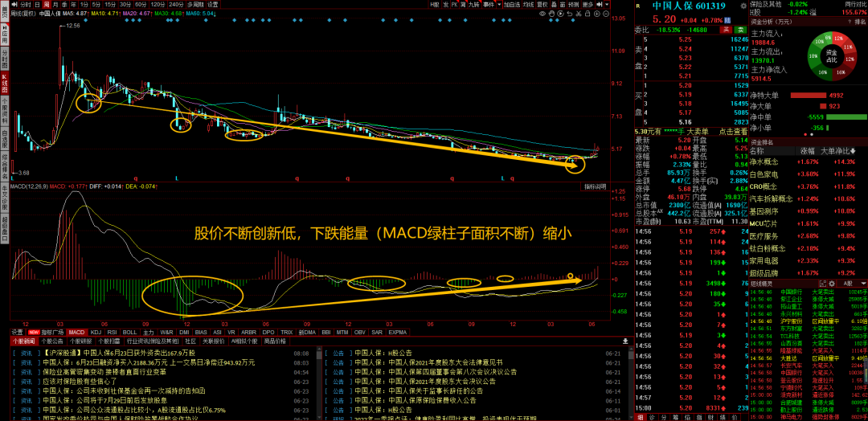The image size is (868, 421).
Task: Click the 涨幅 column header in 资金排名
Action: 806,150
